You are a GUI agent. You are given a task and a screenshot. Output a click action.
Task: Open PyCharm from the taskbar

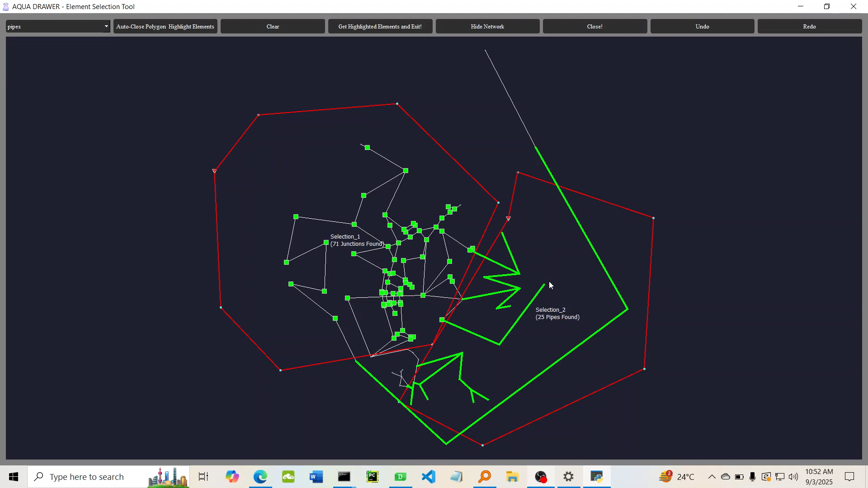(372, 477)
